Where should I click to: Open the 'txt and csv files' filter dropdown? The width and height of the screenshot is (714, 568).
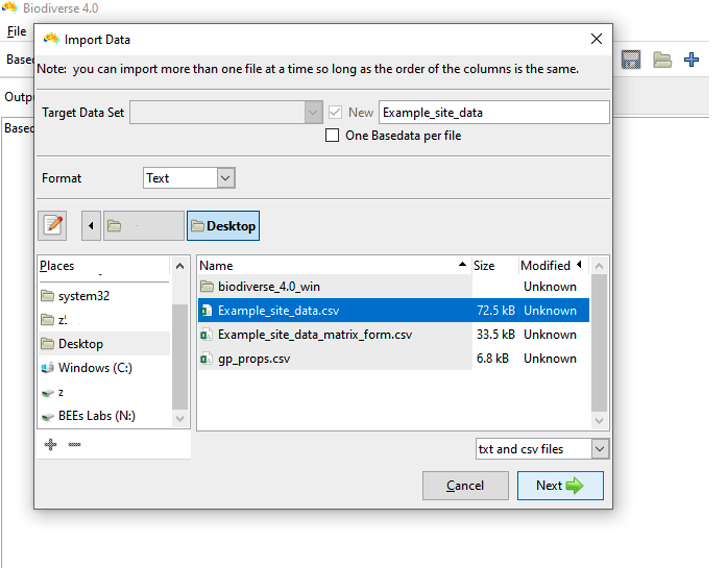[x=542, y=449]
